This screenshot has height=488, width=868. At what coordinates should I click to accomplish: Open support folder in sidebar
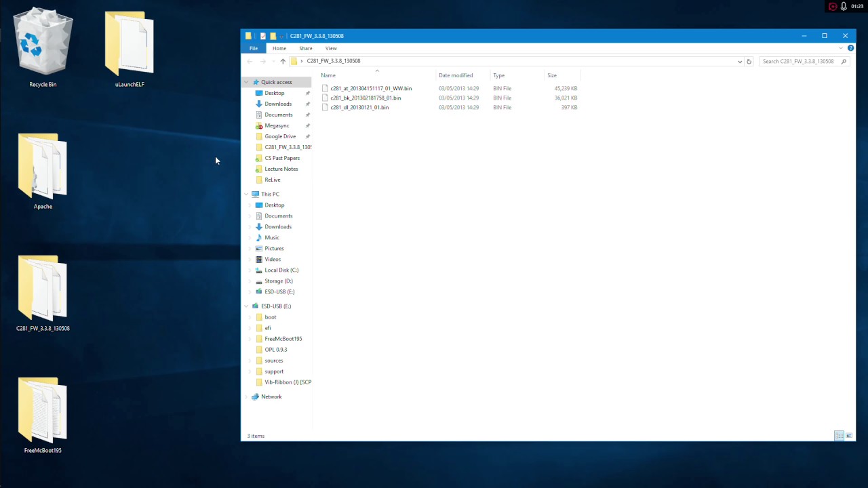(274, 371)
